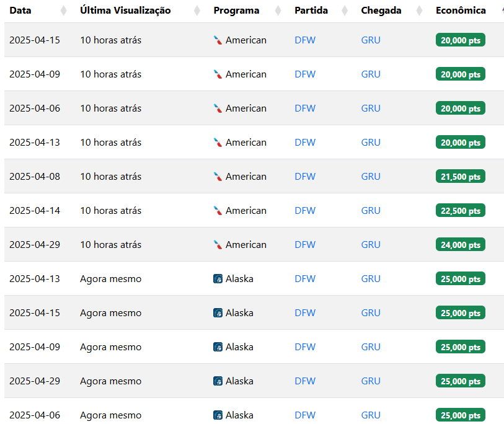This screenshot has width=504, height=424.
Task: Sort by the Econômica column header
Action: tap(461, 11)
